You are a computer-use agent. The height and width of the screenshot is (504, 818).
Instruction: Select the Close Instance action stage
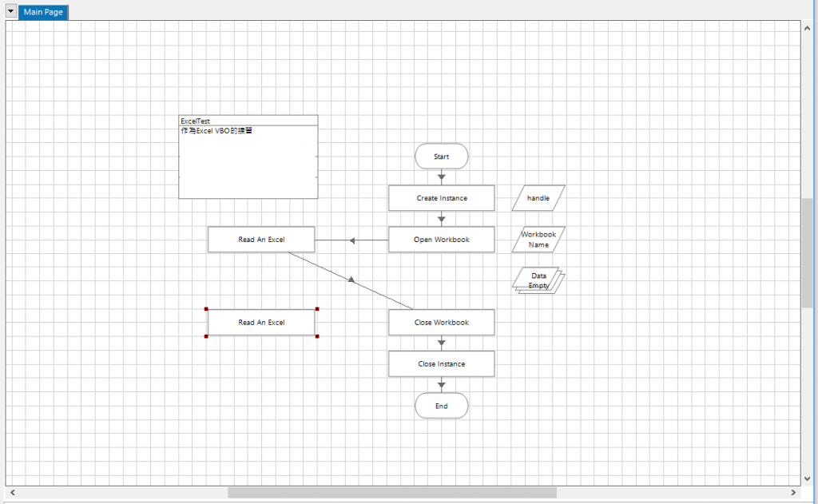click(x=441, y=364)
